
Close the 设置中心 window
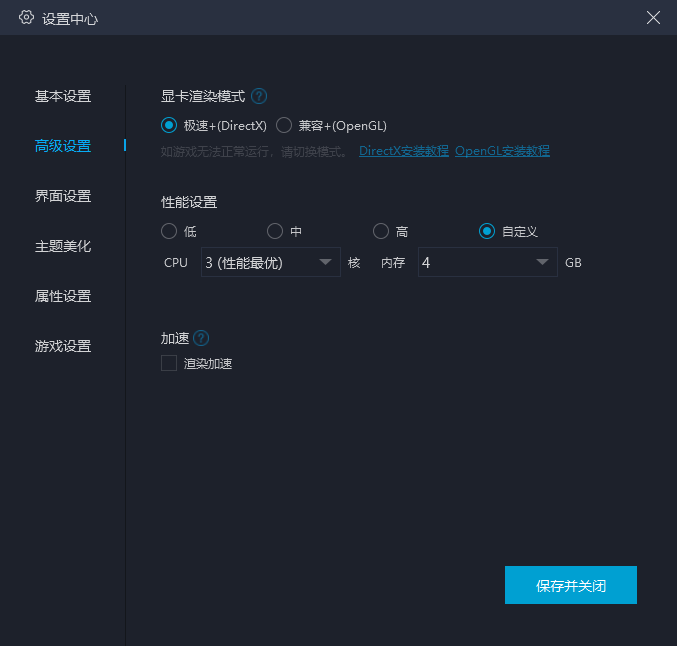point(653,18)
